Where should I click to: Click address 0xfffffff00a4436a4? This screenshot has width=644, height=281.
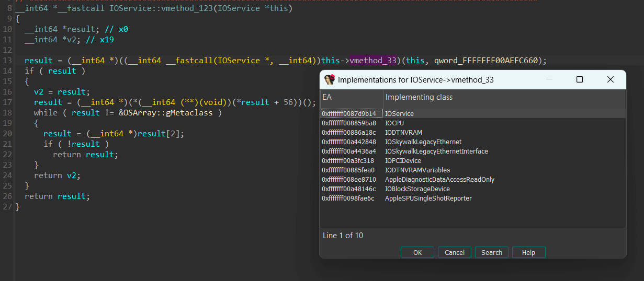(x=349, y=151)
